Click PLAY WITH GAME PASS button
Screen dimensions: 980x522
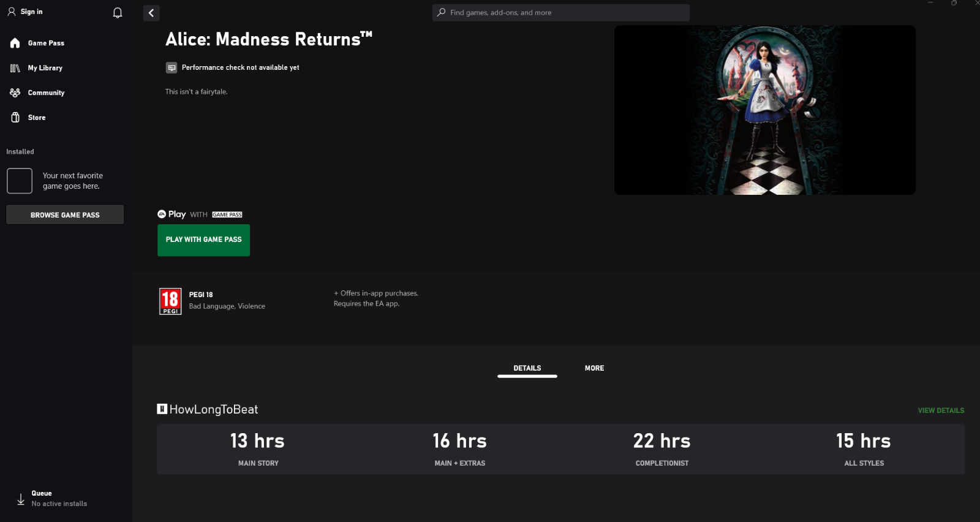coord(203,240)
